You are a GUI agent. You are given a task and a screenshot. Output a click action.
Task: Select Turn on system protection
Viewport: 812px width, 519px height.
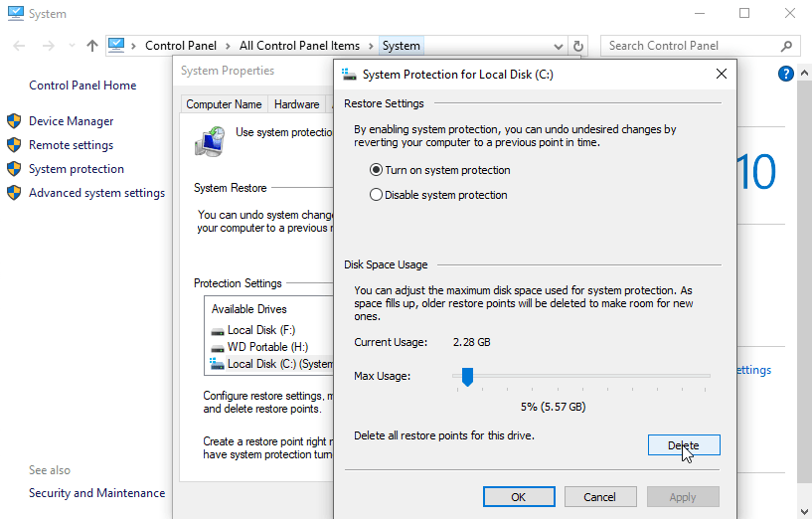377,170
